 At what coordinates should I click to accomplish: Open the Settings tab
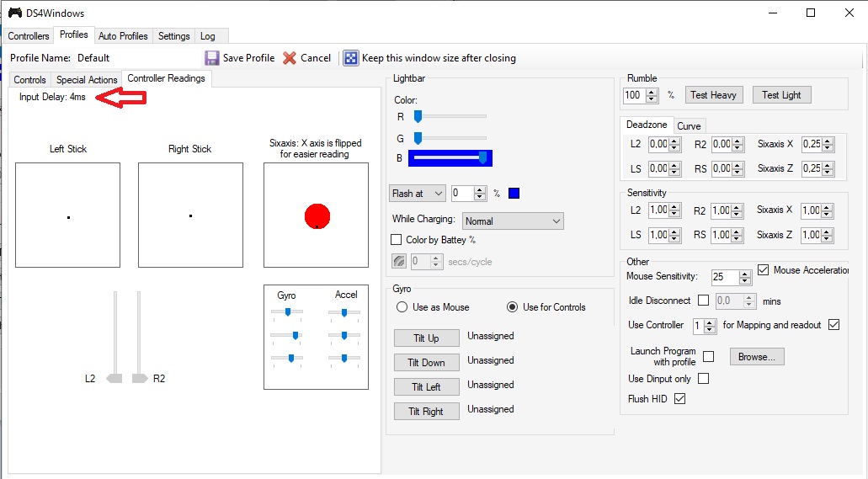[x=173, y=36]
